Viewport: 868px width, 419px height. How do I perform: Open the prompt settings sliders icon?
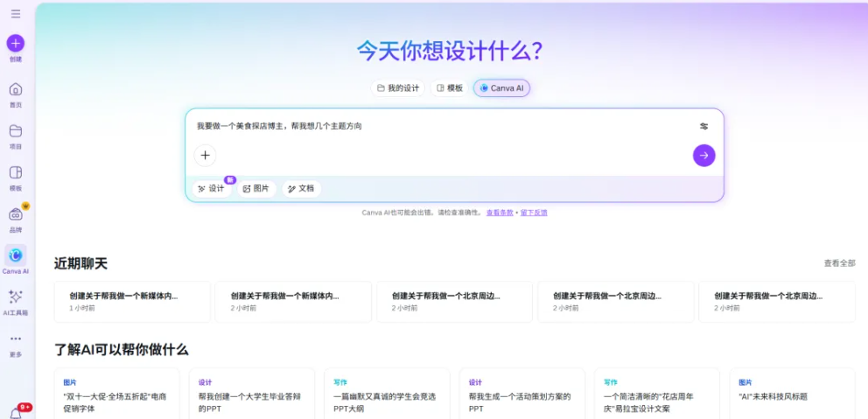703,126
